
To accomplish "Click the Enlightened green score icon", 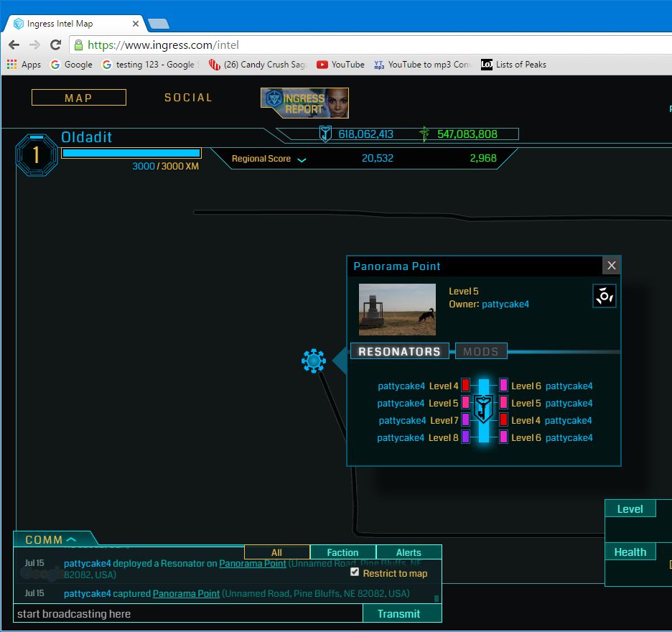I will point(425,134).
